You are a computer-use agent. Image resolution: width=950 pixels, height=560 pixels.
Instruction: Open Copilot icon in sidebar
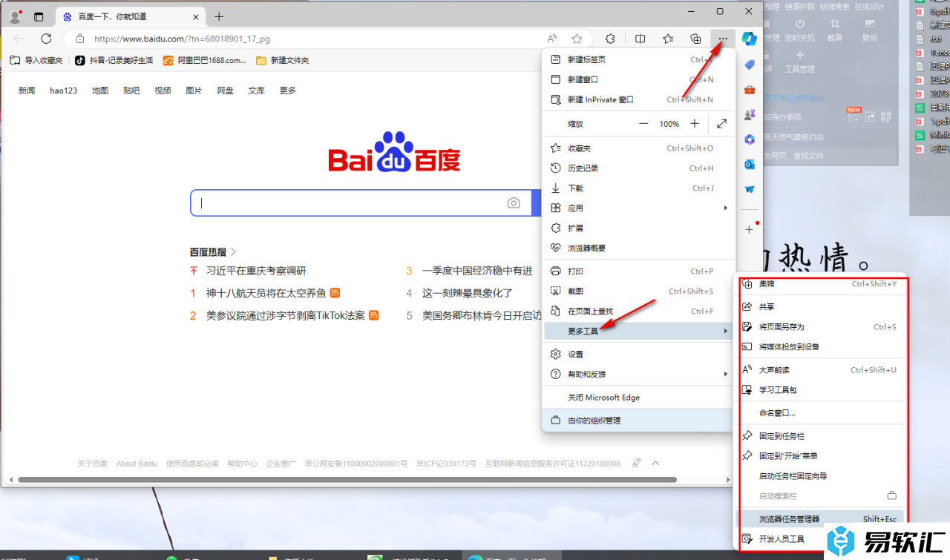pyautogui.click(x=750, y=39)
